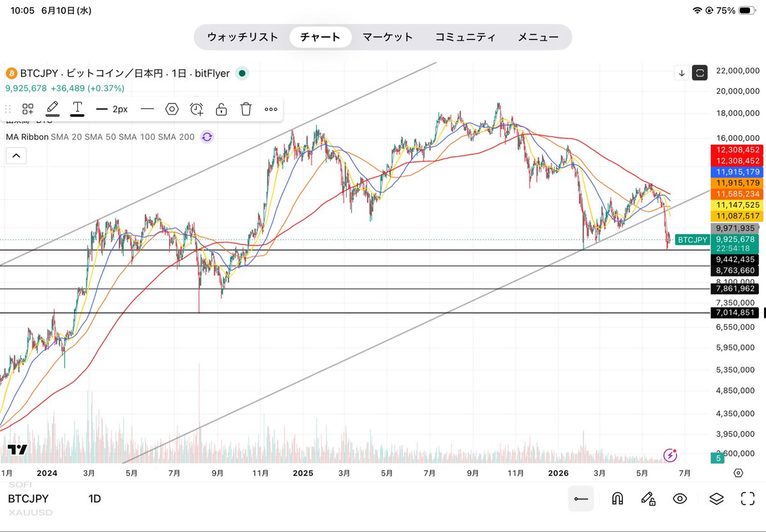The height and width of the screenshot is (532, 766).
Task: Toggle lock all drawings pencil-lock icon
Action: (x=648, y=498)
